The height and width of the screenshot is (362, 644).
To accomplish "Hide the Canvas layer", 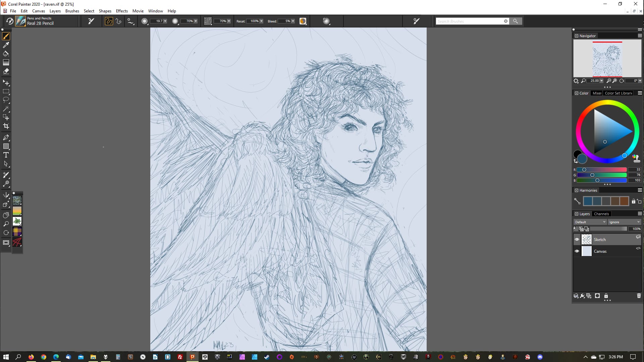I will pyautogui.click(x=577, y=251).
